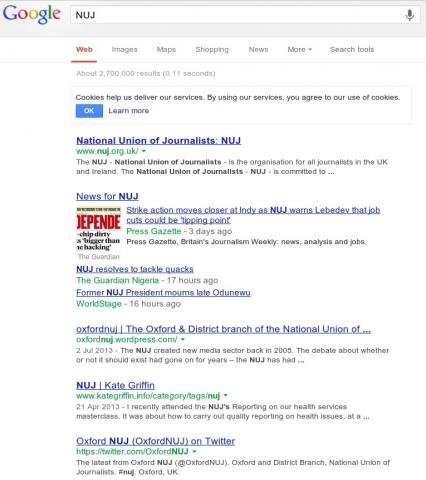Open Oxford NUJ (OxfordNUJ) on Twitter result
Screen dimensions: 426x480
point(155,441)
